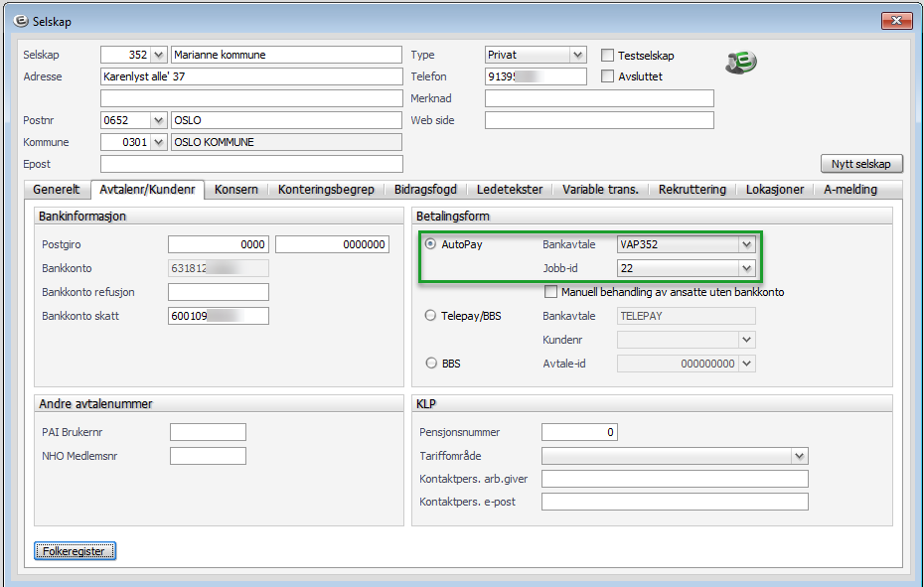
Task: Open the AutoPay Bankavtale VAP352 dropdown
Action: [x=746, y=244]
